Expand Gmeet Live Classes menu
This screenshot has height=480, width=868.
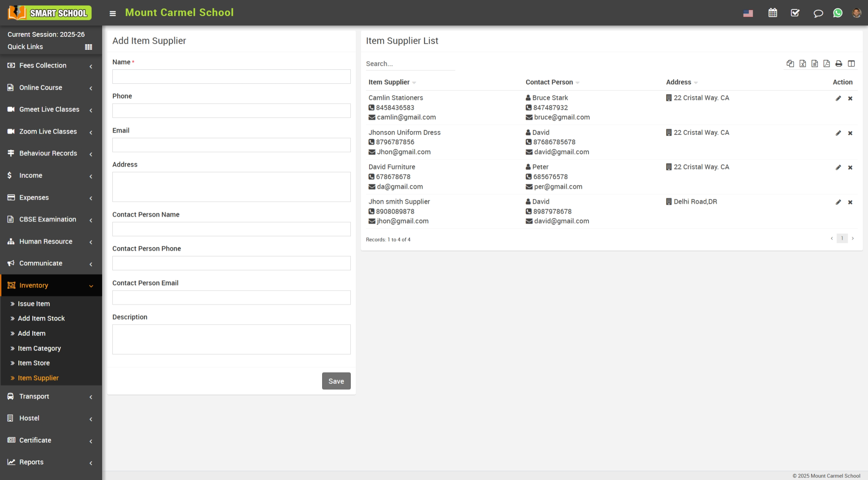[51, 109]
